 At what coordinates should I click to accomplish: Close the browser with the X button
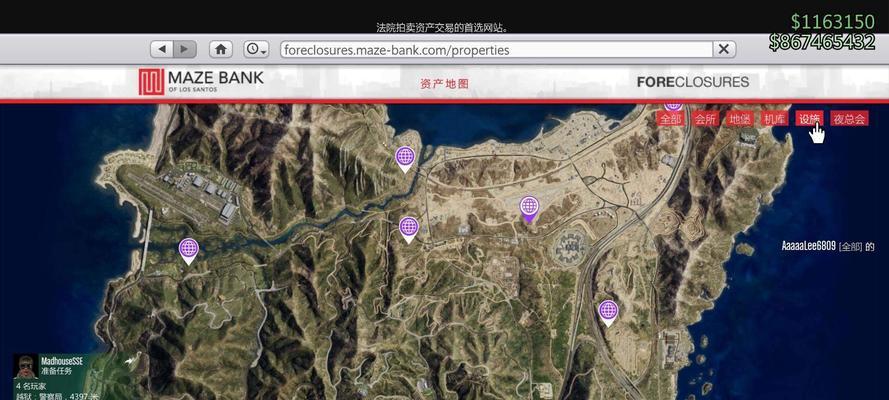pos(724,49)
